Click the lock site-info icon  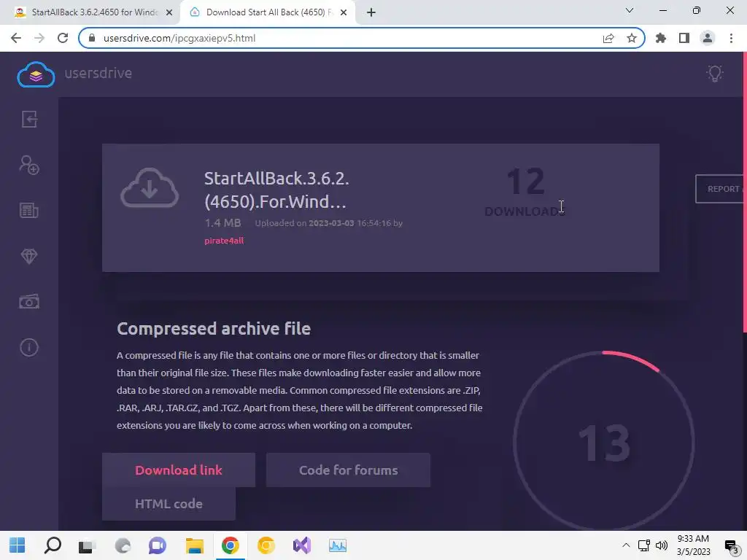pos(92,38)
